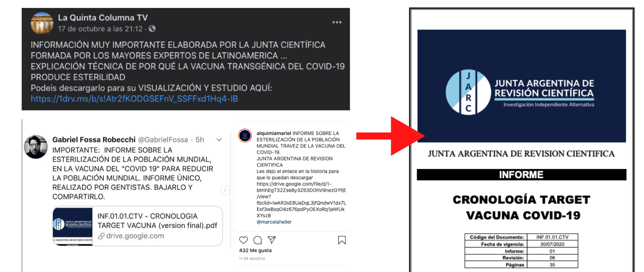644x272 pixels.
Task: Click the 432 Me gusta likes count
Action: [255, 250]
